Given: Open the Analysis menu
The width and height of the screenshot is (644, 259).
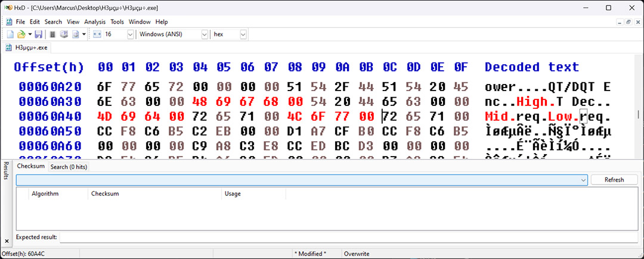Looking at the screenshot, I should tap(95, 22).
